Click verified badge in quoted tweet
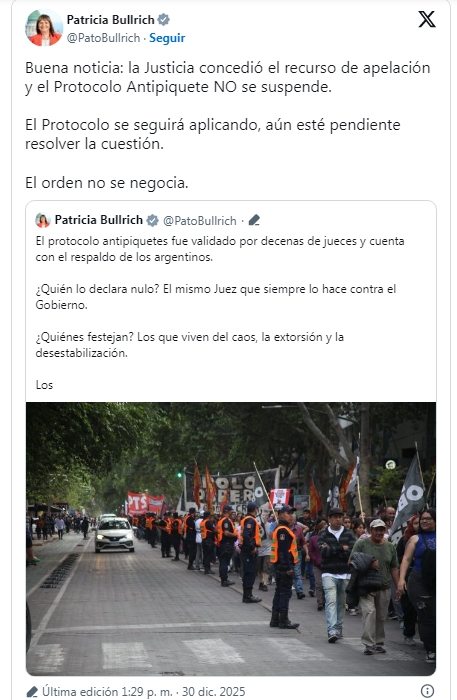The height and width of the screenshot is (700, 457). pyautogui.click(x=152, y=220)
